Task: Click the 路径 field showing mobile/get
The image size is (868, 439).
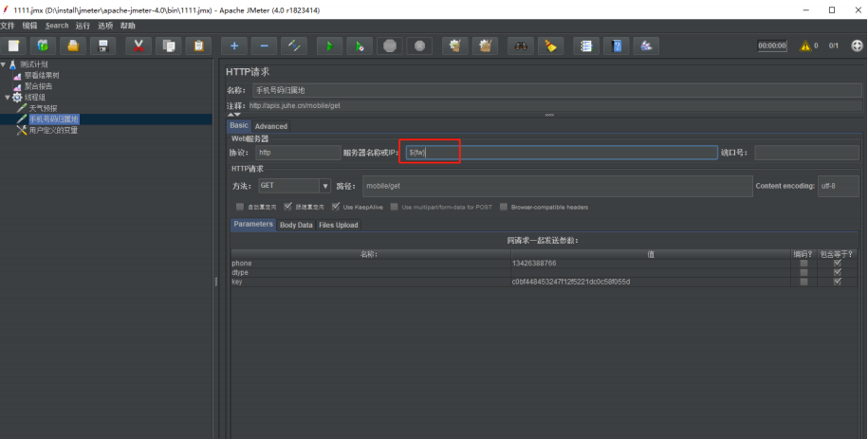Action: [558, 186]
